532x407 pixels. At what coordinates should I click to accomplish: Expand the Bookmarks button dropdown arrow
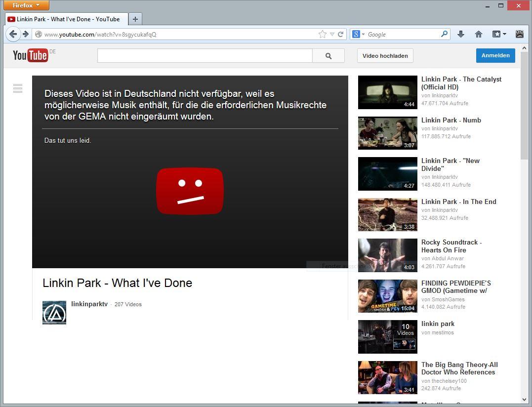(504, 34)
